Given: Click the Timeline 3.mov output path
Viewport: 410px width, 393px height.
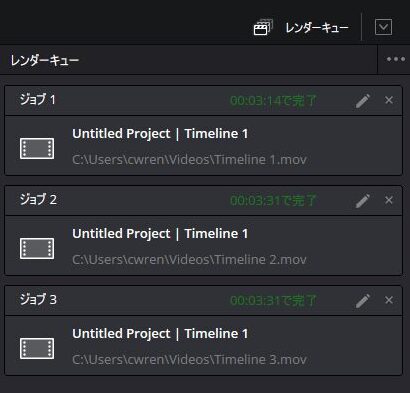Looking at the screenshot, I should tap(189, 360).
